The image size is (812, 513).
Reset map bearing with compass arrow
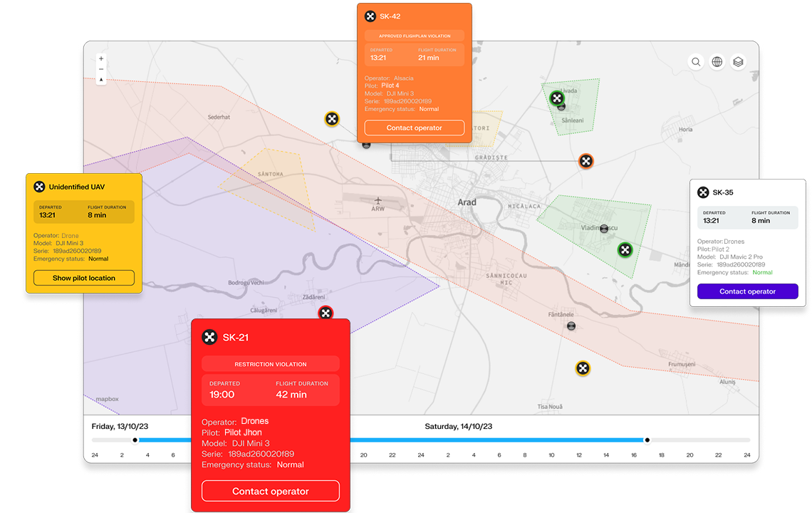[101, 79]
